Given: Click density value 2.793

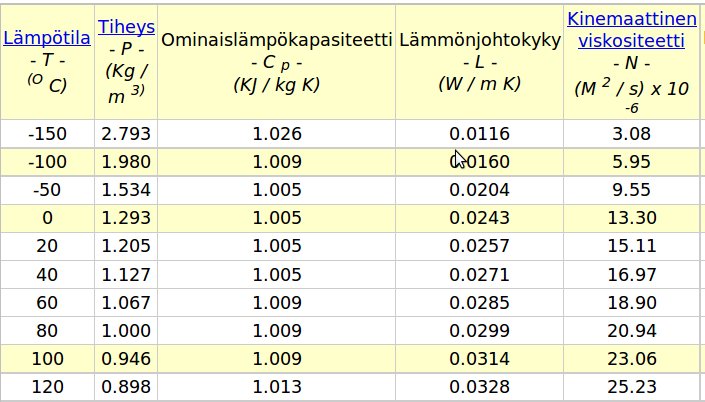Looking at the screenshot, I should click(x=126, y=133).
